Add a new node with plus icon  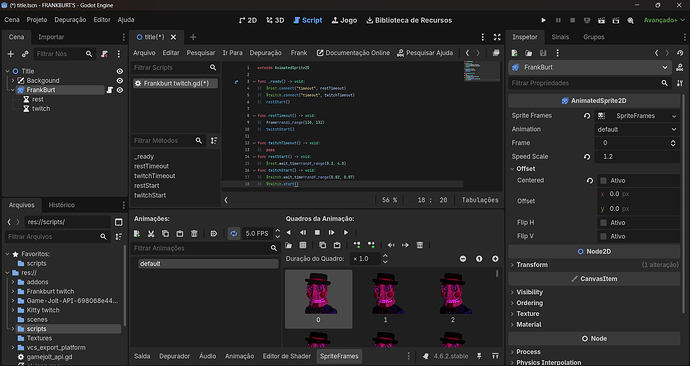click(11, 54)
